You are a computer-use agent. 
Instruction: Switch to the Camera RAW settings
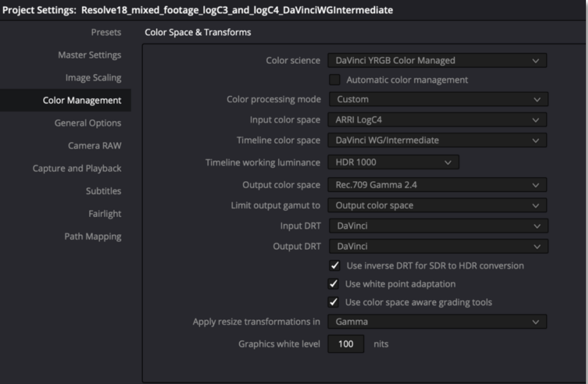95,146
